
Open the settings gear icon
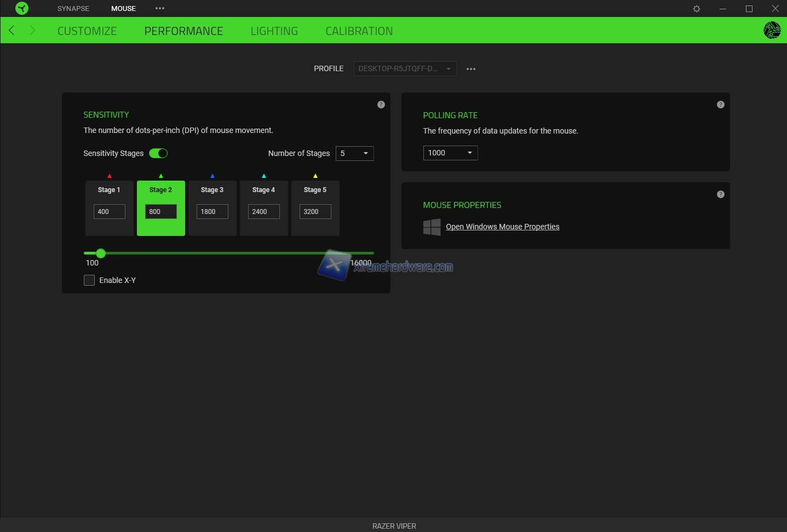click(x=697, y=9)
